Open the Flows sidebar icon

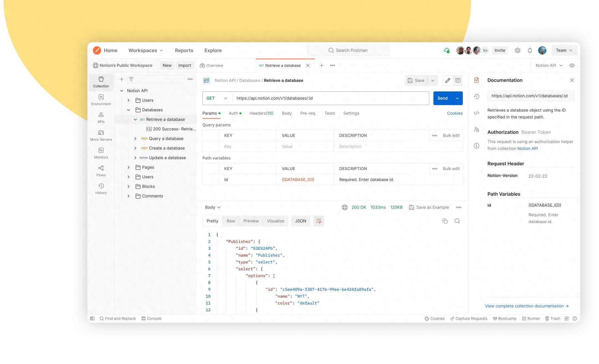tap(101, 171)
